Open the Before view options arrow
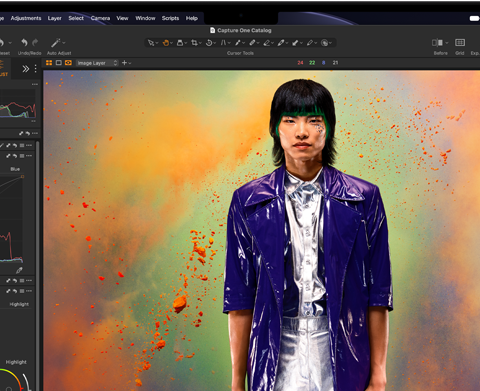This screenshot has height=391, width=480. [447, 43]
